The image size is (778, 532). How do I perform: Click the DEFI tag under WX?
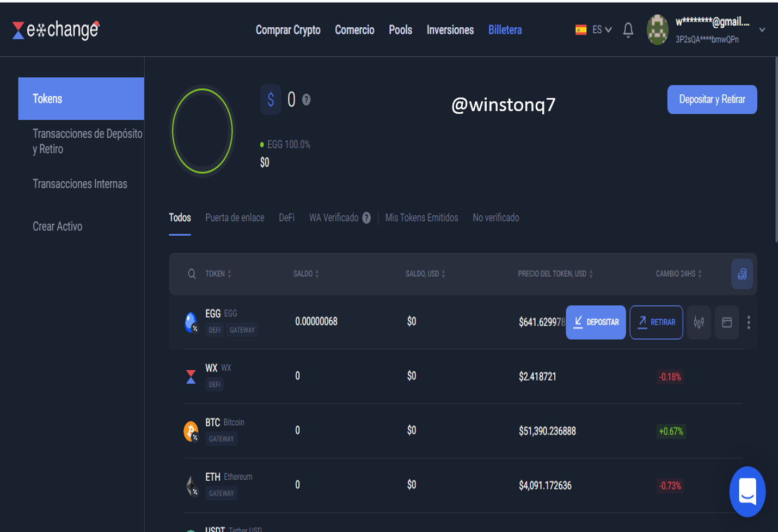tap(215, 384)
